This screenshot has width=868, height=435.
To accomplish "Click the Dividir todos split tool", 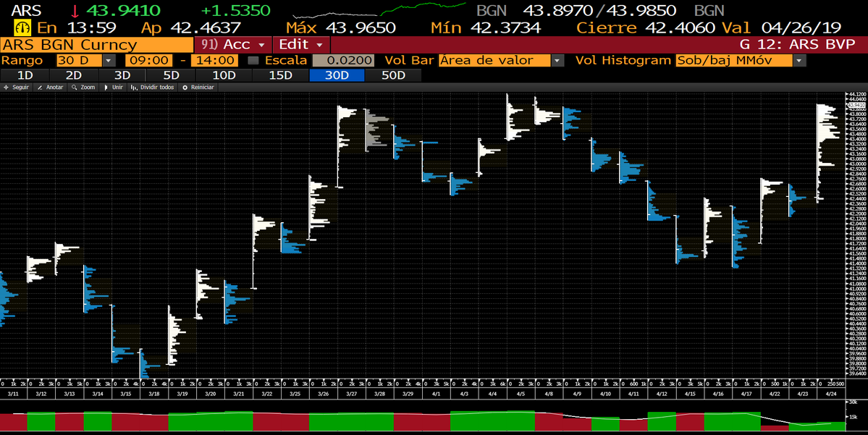I will click(152, 88).
